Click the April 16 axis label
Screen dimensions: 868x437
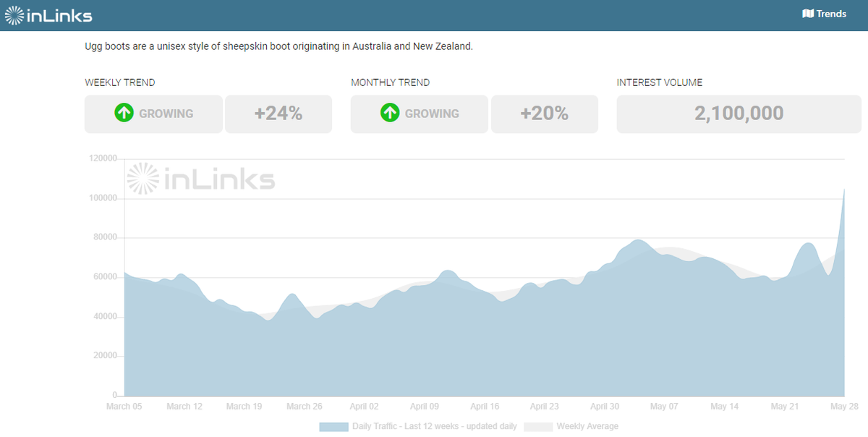(x=485, y=407)
